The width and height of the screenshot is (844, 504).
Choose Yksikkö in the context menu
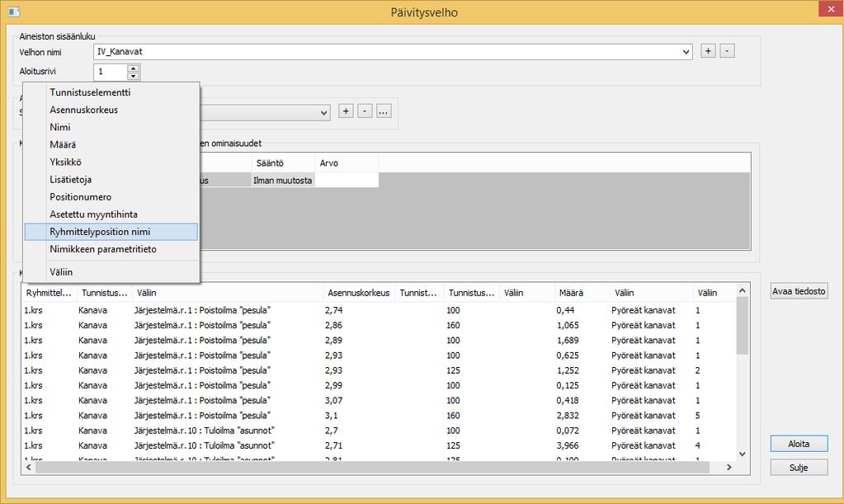click(x=111, y=162)
